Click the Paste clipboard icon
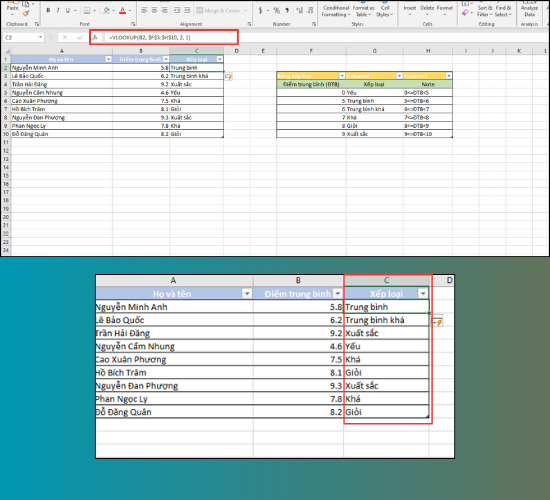This screenshot has height=500, width=550. point(13,5)
